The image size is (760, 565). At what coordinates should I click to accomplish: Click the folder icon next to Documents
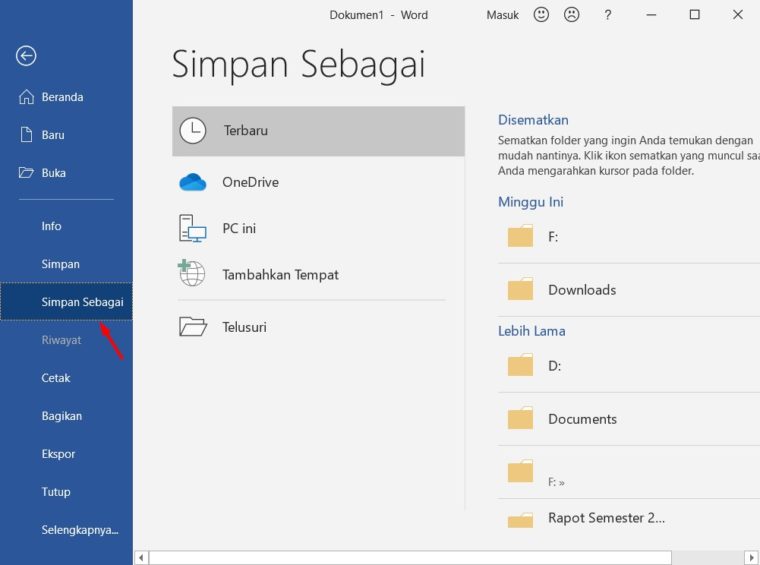coord(520,418)
